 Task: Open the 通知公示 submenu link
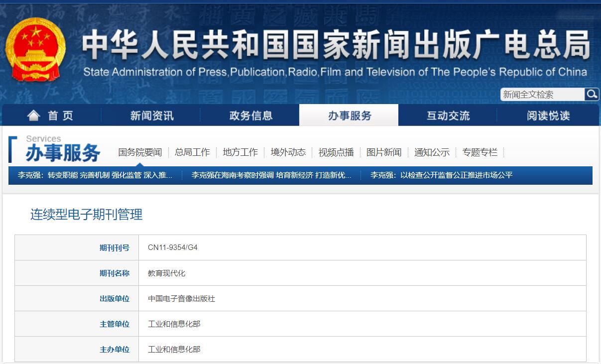pyautogui.click(x=432, y=152)
